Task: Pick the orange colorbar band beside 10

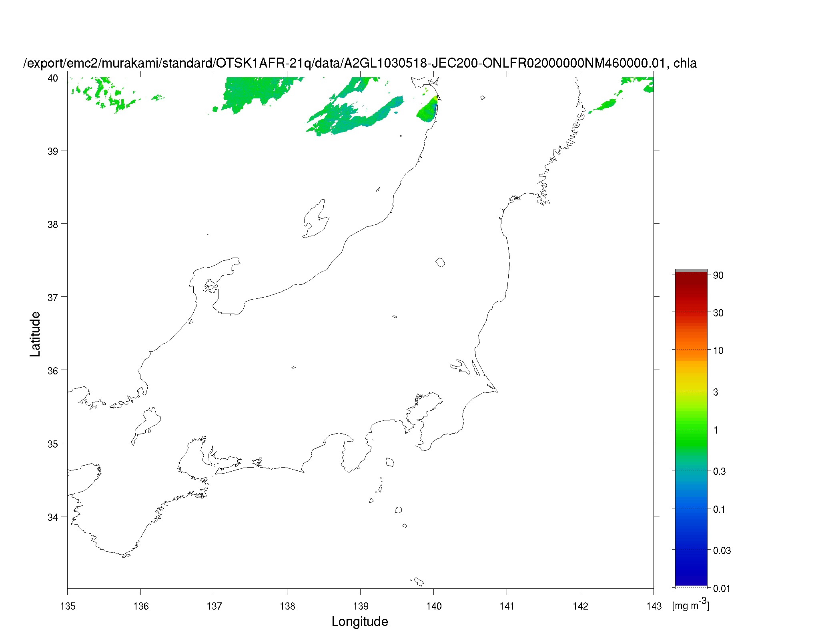Action: coord(691,350)
